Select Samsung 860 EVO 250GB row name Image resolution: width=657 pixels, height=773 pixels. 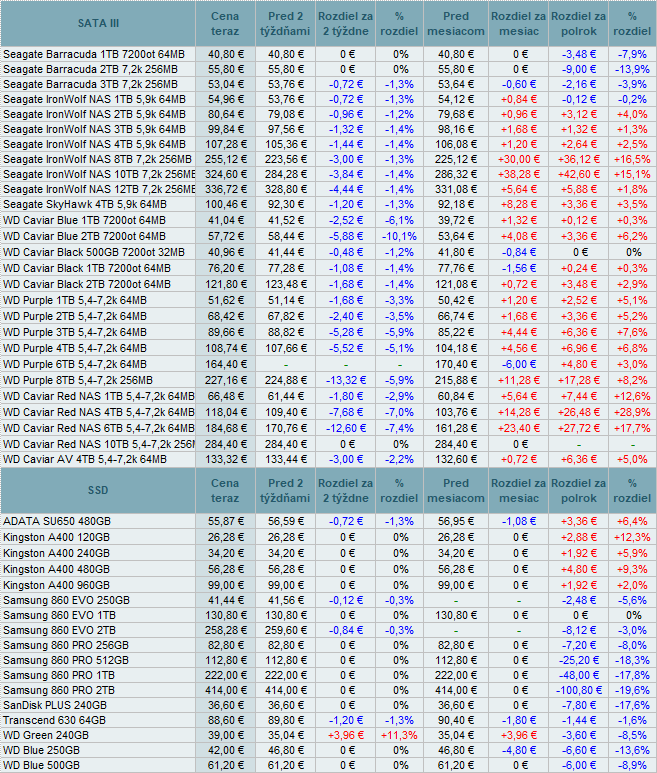coord(67,600)
